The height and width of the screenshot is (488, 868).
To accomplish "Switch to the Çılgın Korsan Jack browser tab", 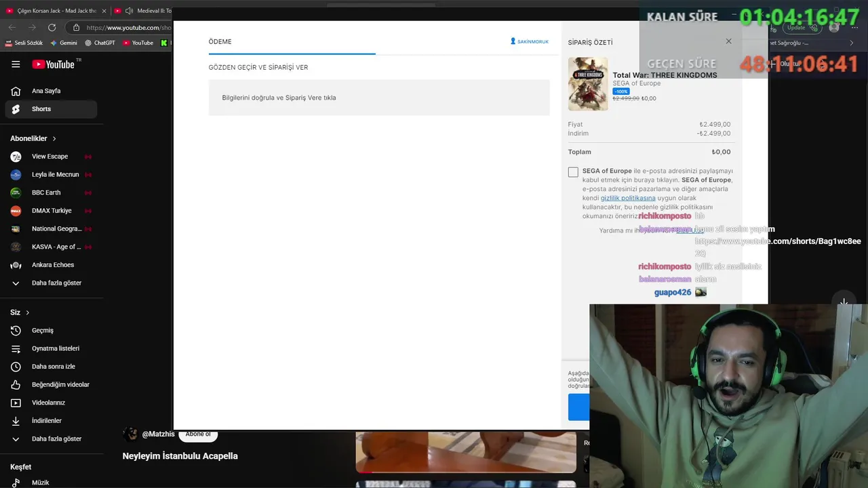I will (x=56, y=11).
